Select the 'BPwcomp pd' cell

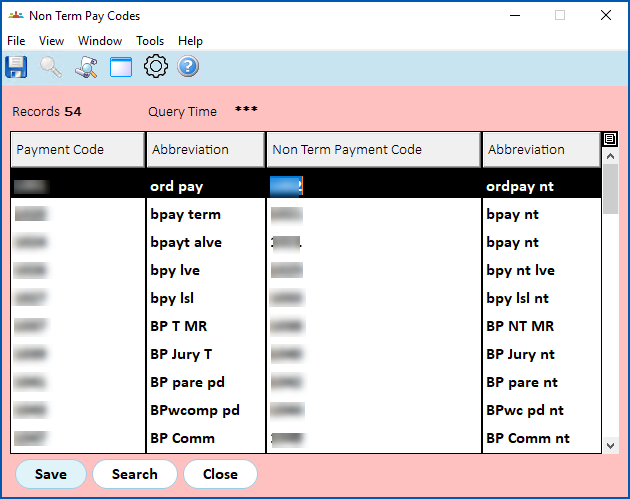[x=206, y=410]
